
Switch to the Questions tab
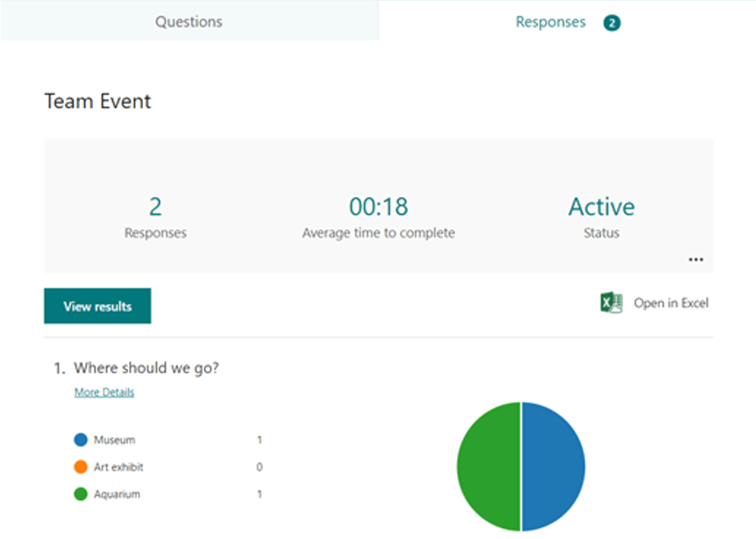188,22
